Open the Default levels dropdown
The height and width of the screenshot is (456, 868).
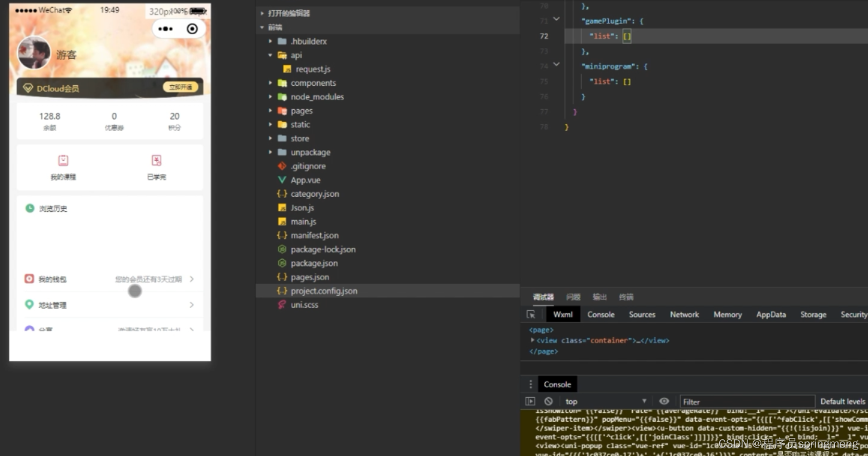[843, 401]
